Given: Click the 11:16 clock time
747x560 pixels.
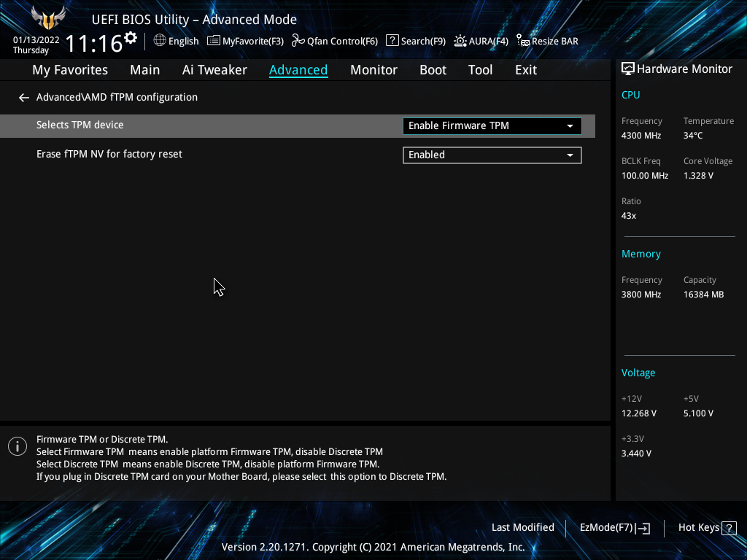Looking at the screenshot, I should click(94, 44).
